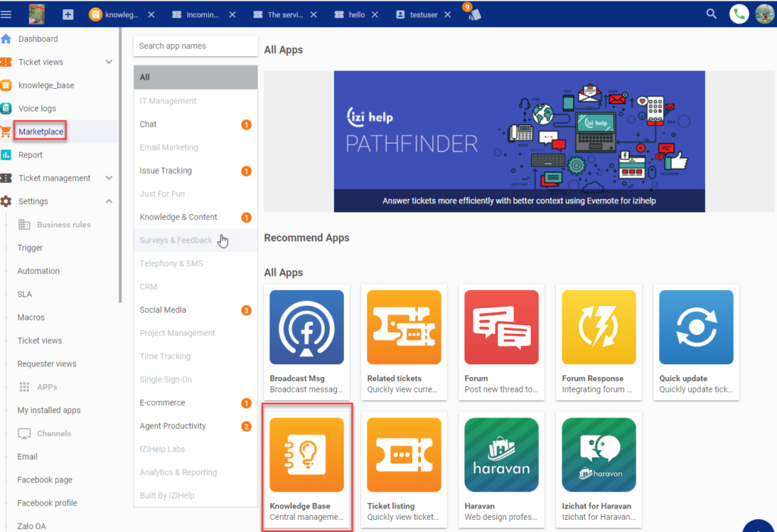Open the hamburger menu icon

coord(6,14)
